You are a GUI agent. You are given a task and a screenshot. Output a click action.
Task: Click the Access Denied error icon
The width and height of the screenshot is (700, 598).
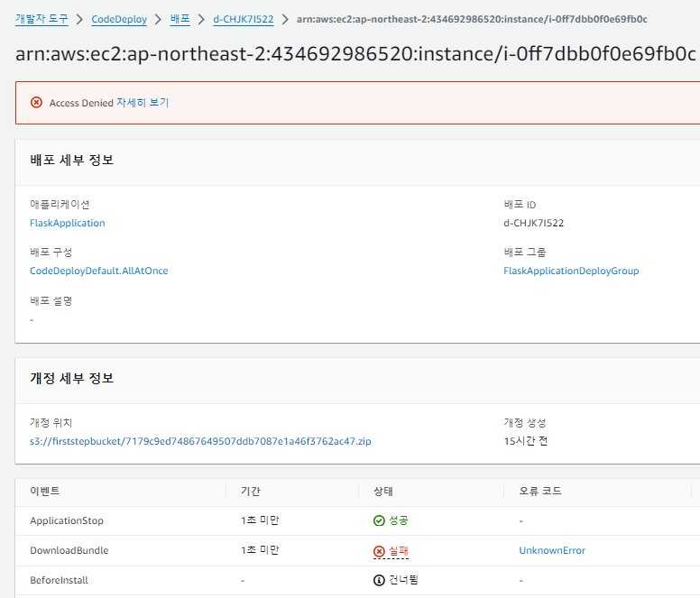(37, 103)
